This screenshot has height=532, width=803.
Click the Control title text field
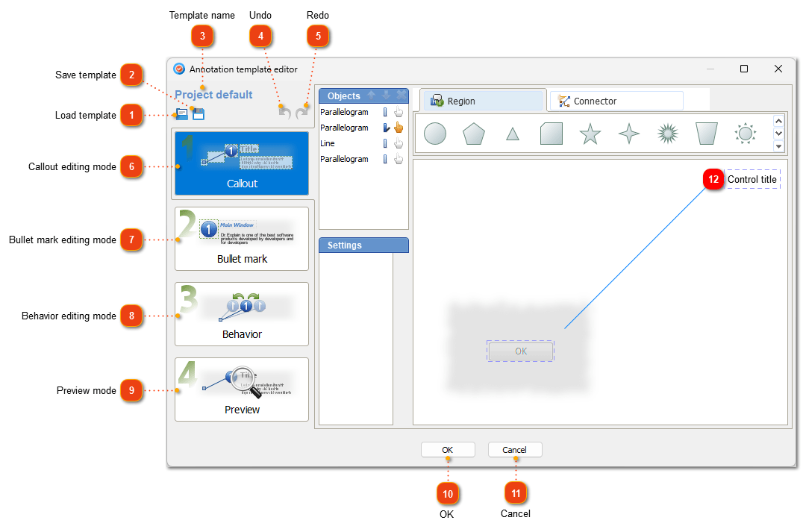click(x=752, y=179)
